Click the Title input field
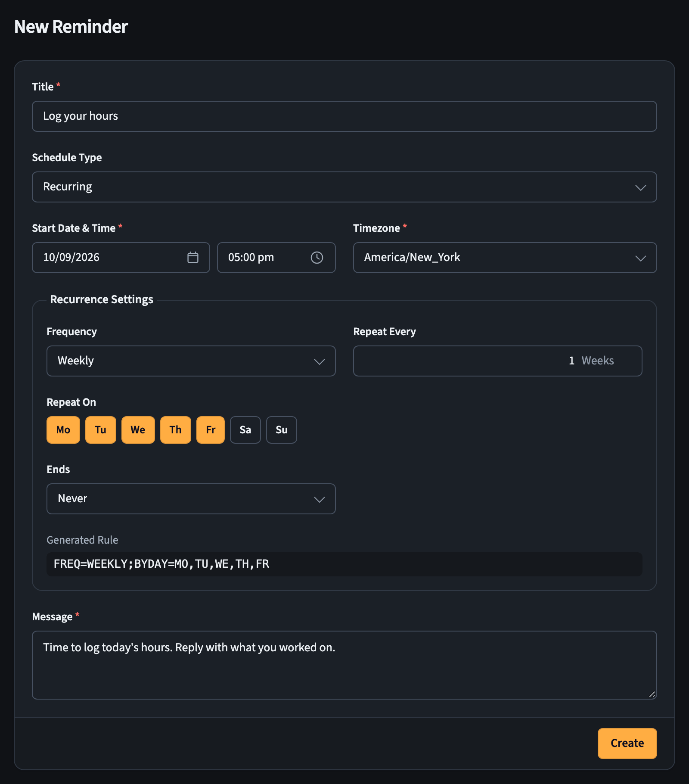The width and height of the screenshot is (689, 784). tap(344, 116)
